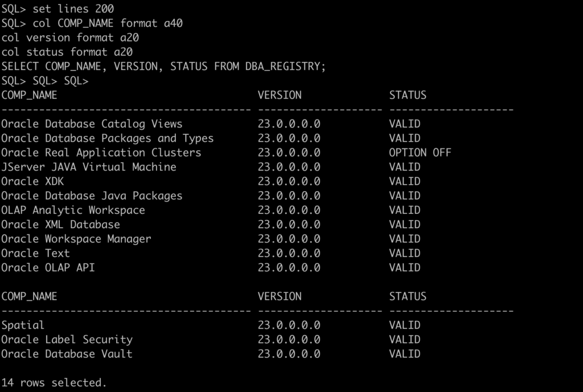This screenshot has width=583, height=392.
Task: Click the version number in the Spatial row
Action: (289, 325)
